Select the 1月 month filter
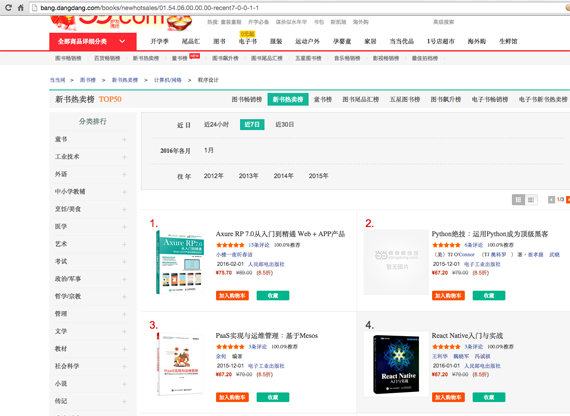This screenshot has height=416, width=570. [209, 150]
